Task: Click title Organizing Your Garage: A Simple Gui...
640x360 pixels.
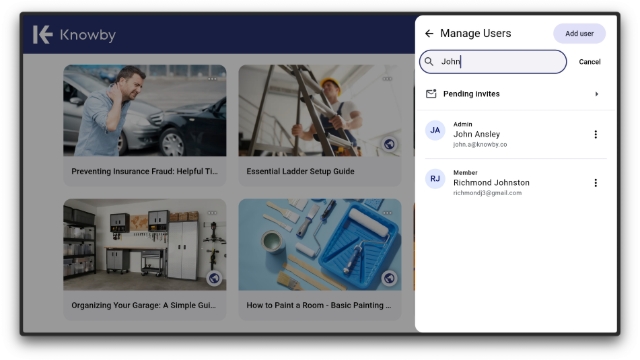Action: pos(144,305)
